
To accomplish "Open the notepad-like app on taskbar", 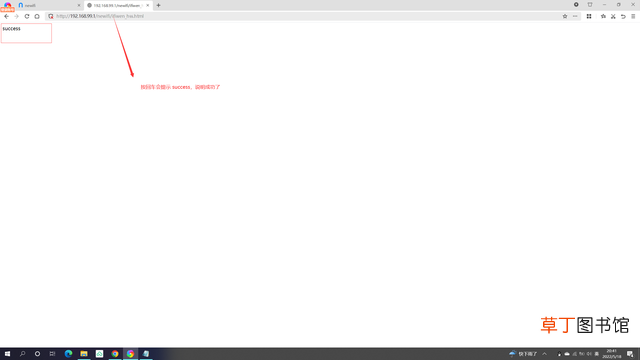I will click(146, 354).
